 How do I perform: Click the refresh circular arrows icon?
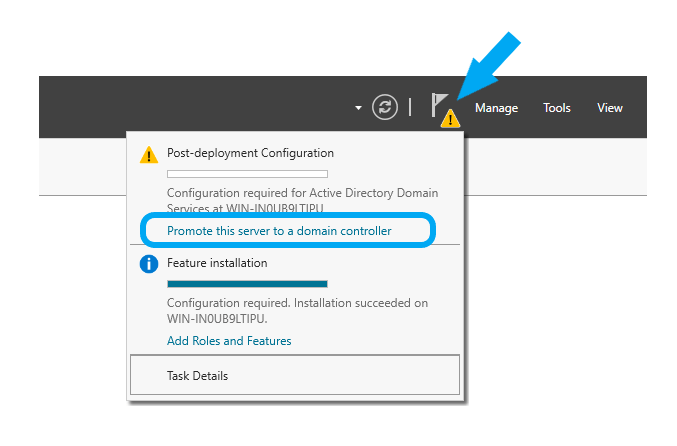tap(384, 107)
